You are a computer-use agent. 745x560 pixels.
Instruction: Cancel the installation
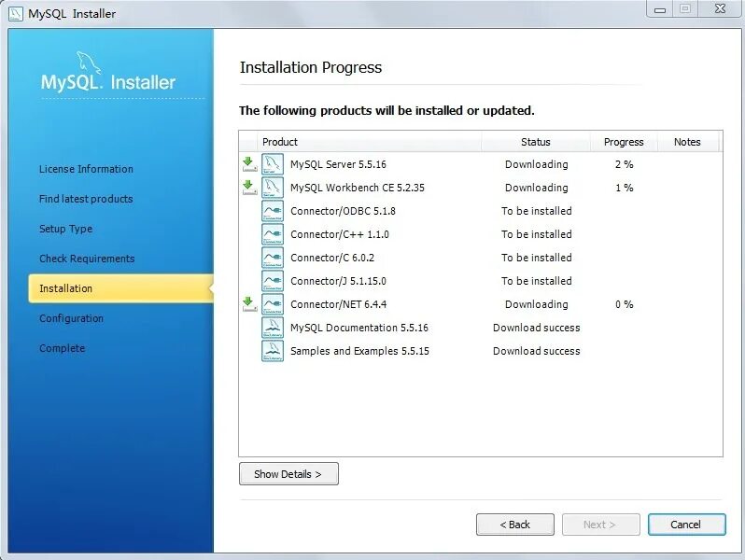click(686, 525)
